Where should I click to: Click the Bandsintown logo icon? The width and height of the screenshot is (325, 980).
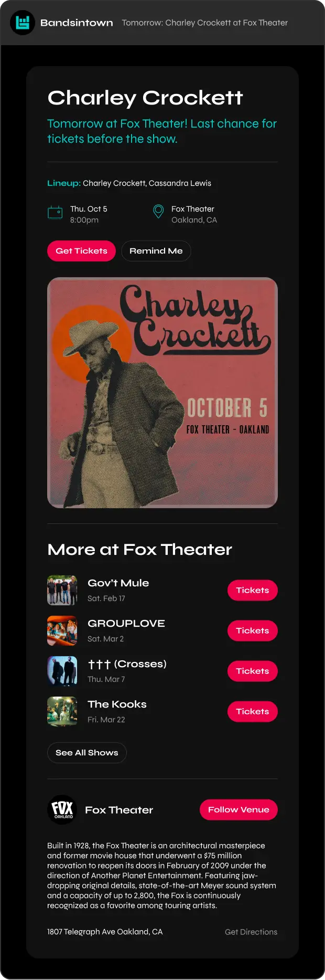[23, 23]
